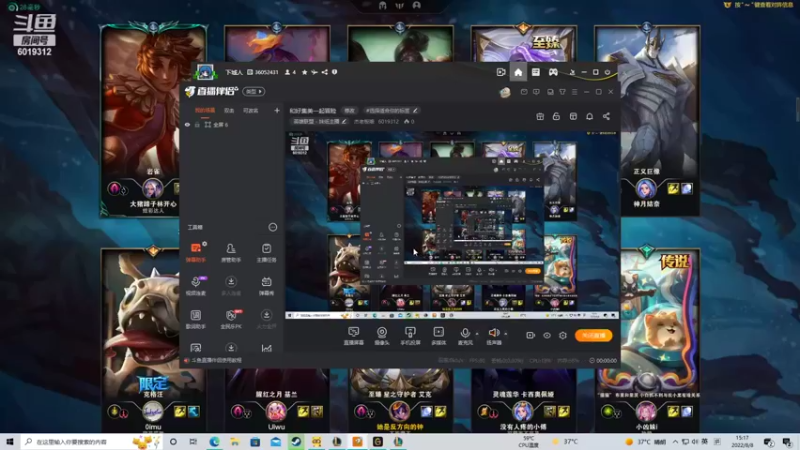The image size is (800, 450).
Task: Add a new scene with plus button
Action: point(277,110)
